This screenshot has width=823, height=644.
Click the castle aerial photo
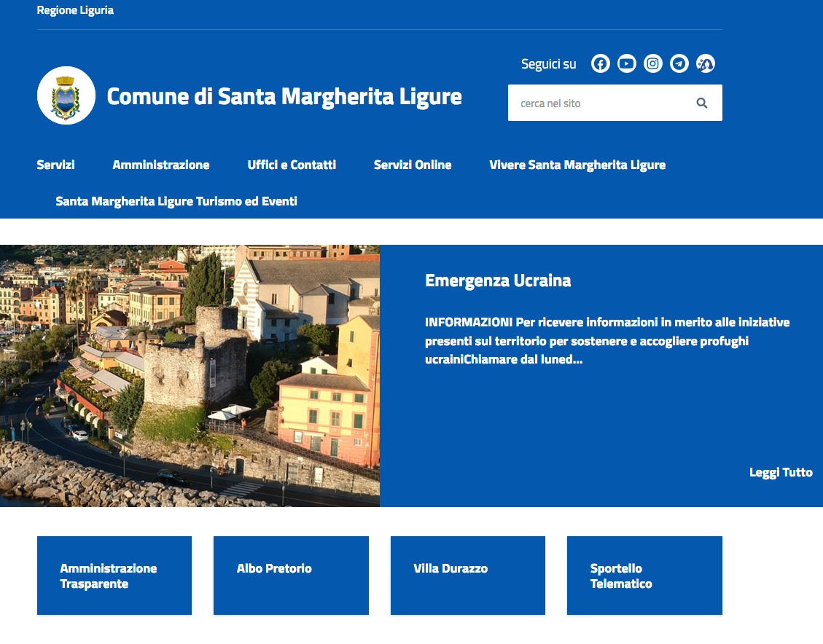tap(190, 375)
